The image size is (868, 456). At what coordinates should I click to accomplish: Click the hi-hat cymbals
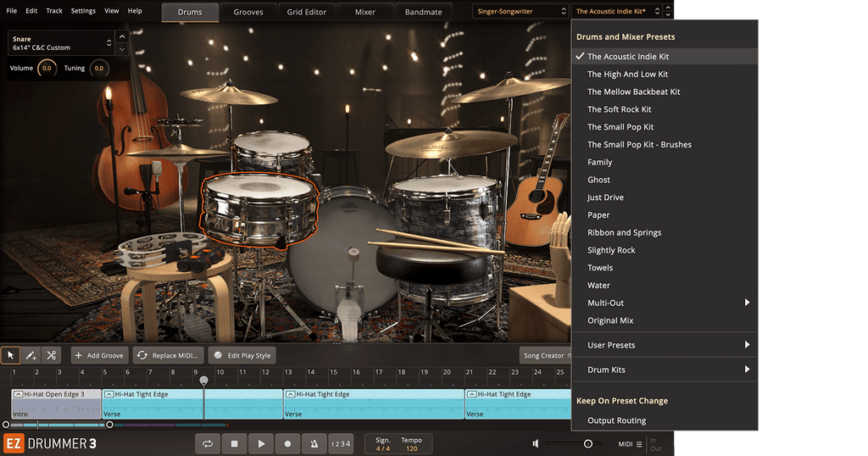(178, 151)
